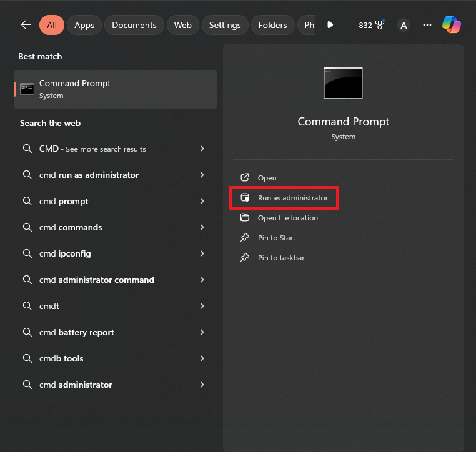The width and height of the screenshot is (476, 452).
Task: Click the large Command Prompt preview icon
Action: pos(343,83)
